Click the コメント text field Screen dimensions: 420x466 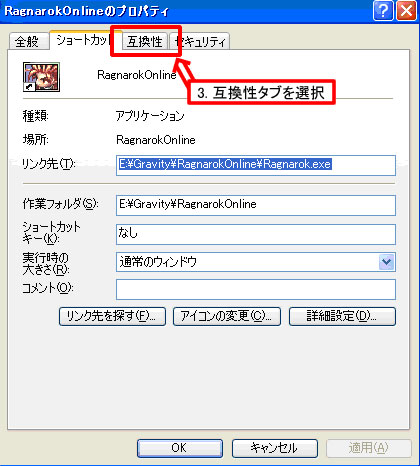tap(256, 289)
